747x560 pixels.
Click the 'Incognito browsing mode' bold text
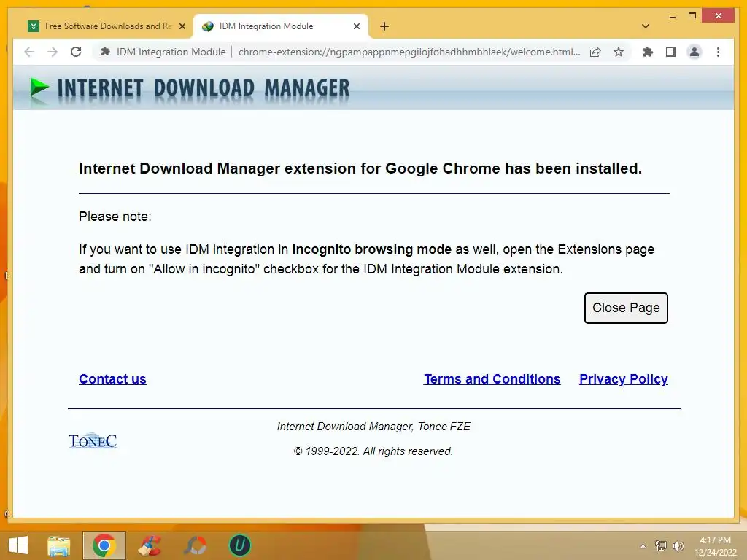tap(371, 249)
